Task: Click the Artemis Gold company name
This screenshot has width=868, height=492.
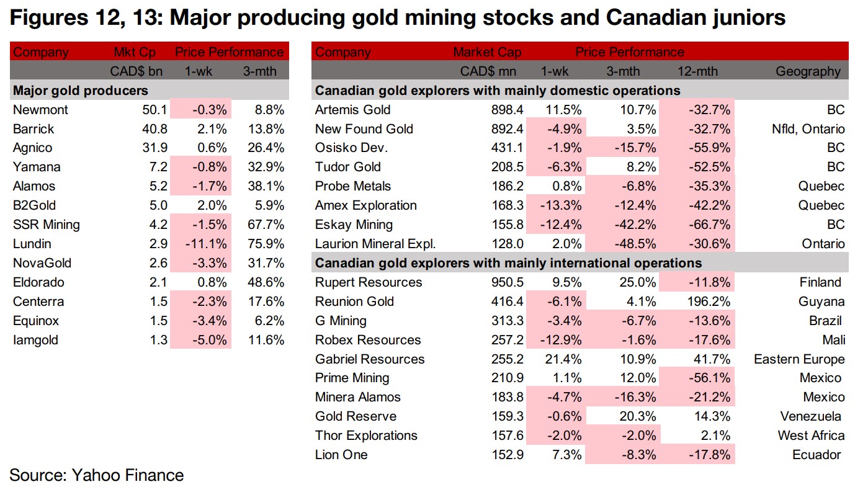Action: (x=352, y=110)
